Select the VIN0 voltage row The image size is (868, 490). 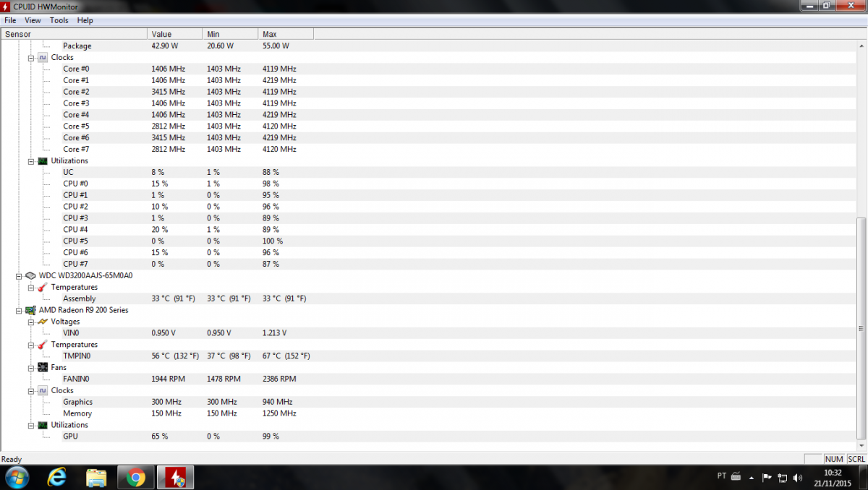click(x=427, y=333)
